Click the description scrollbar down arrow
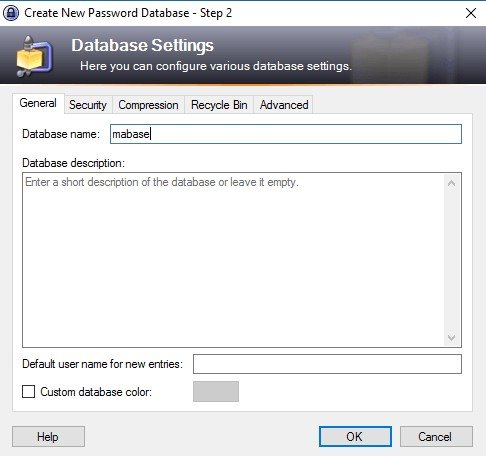 [452, 337]
